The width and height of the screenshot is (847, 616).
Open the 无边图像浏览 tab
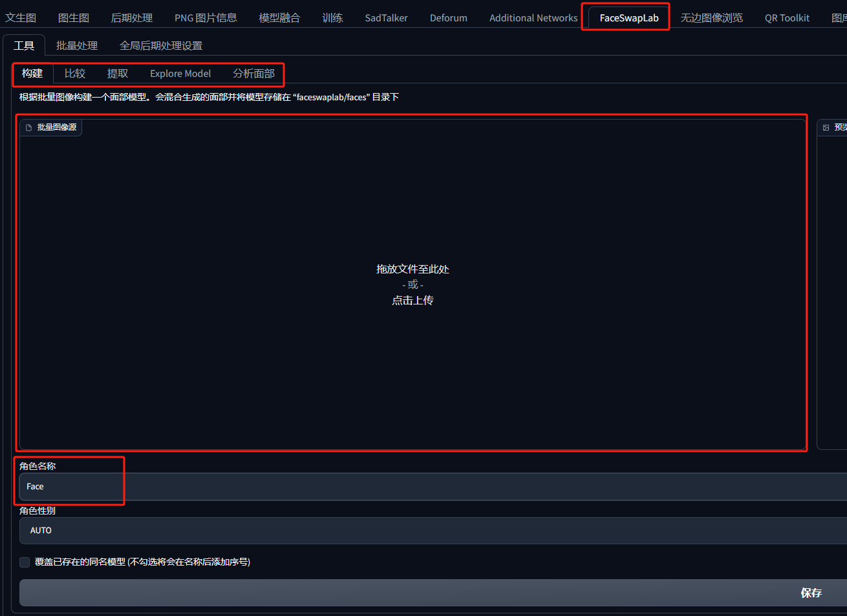(x=711, y=17)
